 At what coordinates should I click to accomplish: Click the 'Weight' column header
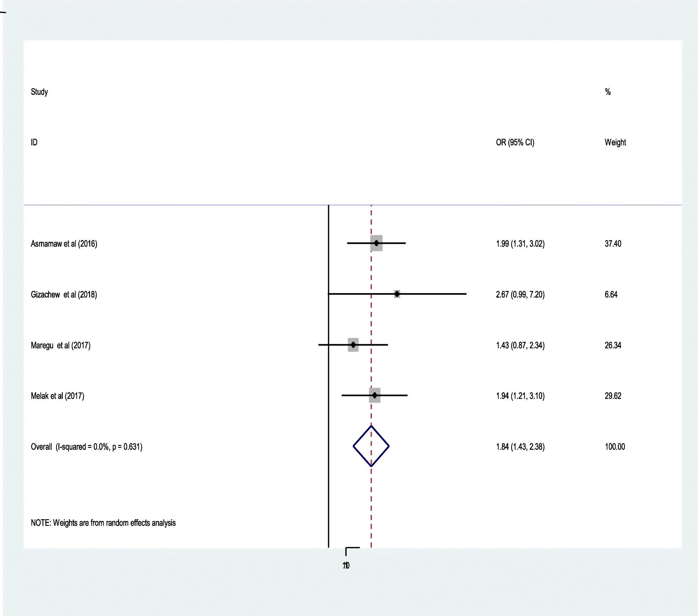click(615, 142)
